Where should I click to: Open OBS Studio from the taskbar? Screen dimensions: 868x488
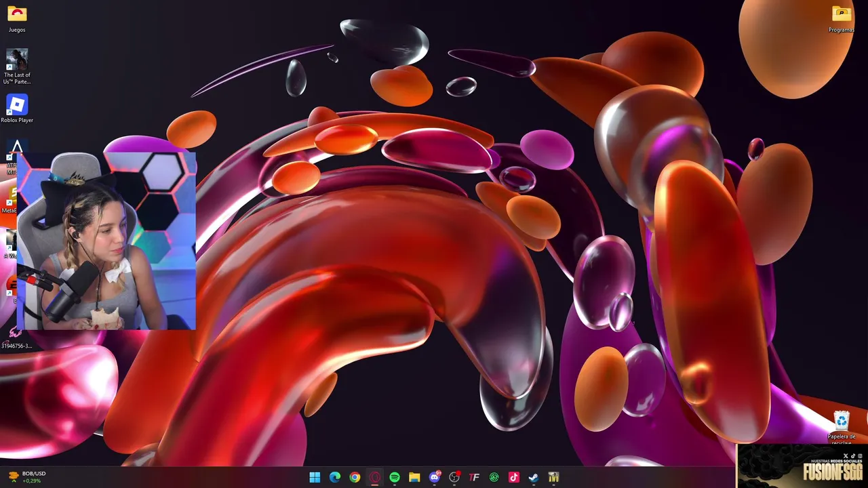pyautogui.click(x=454, y=477)
